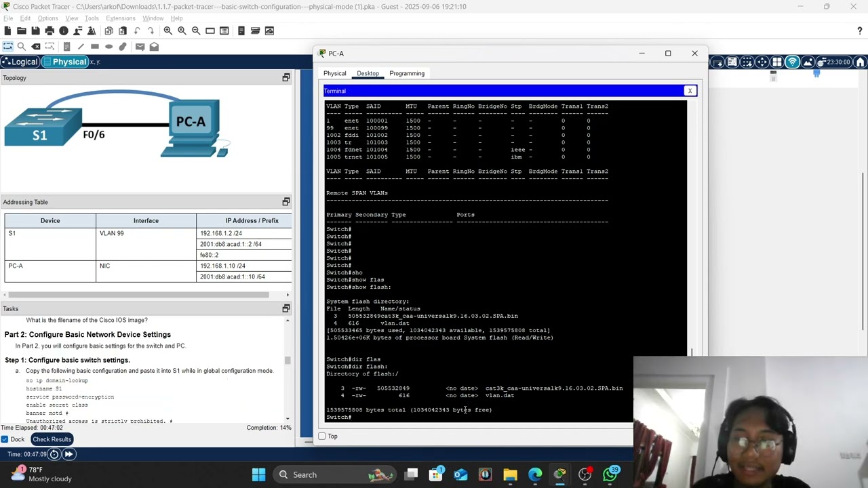This screenshot has height=488, width=868.
Task: Click the addressing table horizontal scrollbar
Action: (138, 295)
